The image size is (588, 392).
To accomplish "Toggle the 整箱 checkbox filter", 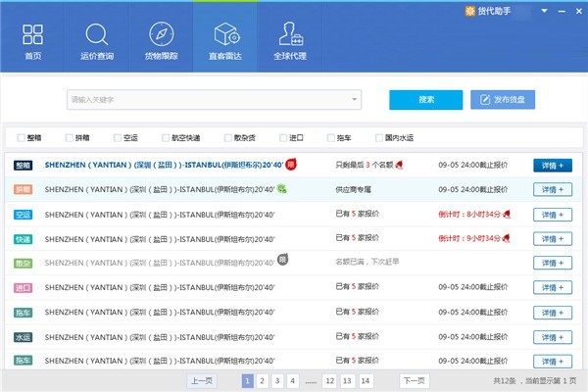I will click(x=21, y=138).
